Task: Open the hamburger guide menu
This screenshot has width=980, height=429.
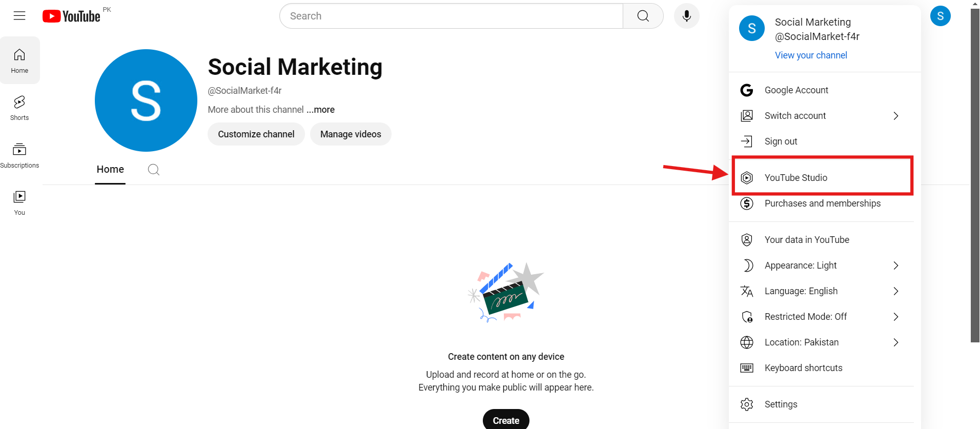Action: tap(19, 16)
